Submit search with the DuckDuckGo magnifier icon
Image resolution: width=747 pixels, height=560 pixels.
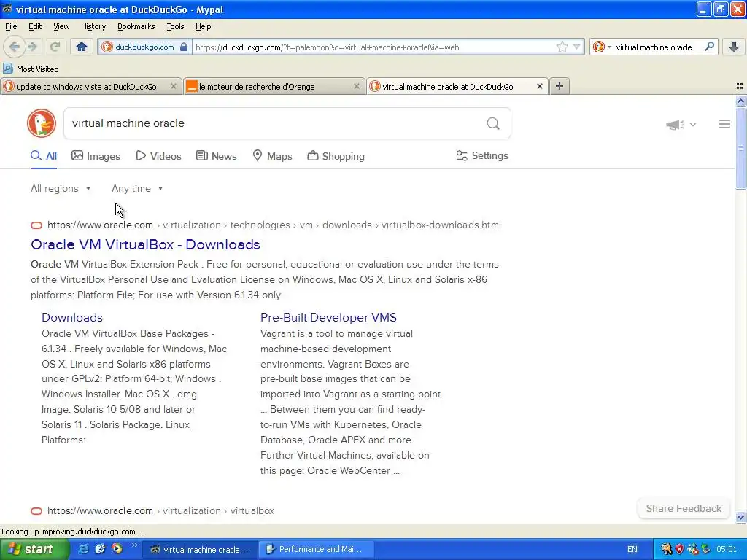[493, 124]
